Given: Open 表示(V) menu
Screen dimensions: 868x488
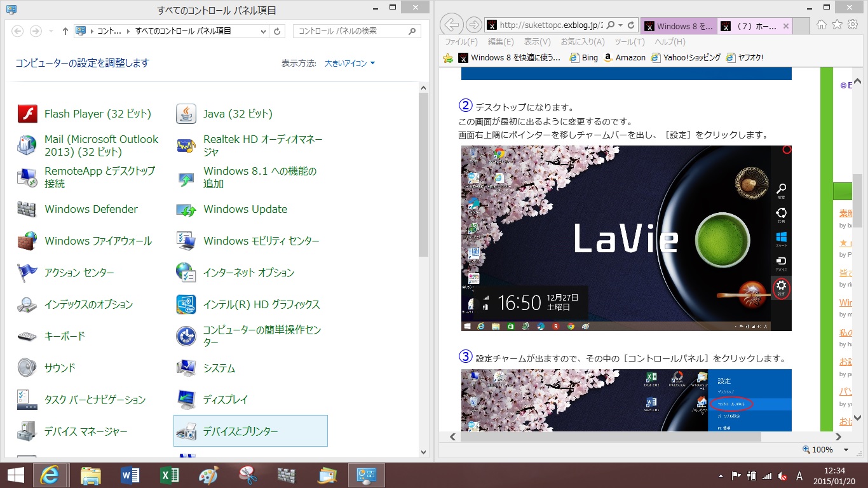Looking at the screenshot, I should 537,42.
